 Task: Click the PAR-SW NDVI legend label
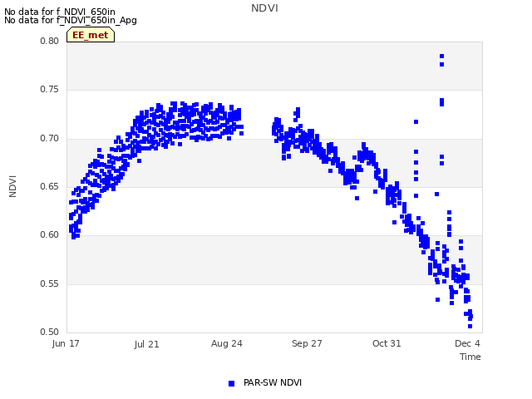point(273,382)
